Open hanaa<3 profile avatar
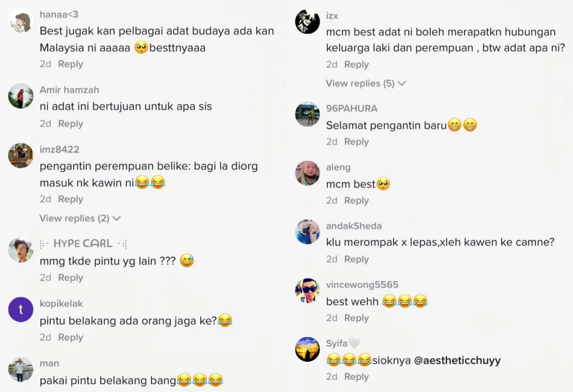 pos(21,21)
